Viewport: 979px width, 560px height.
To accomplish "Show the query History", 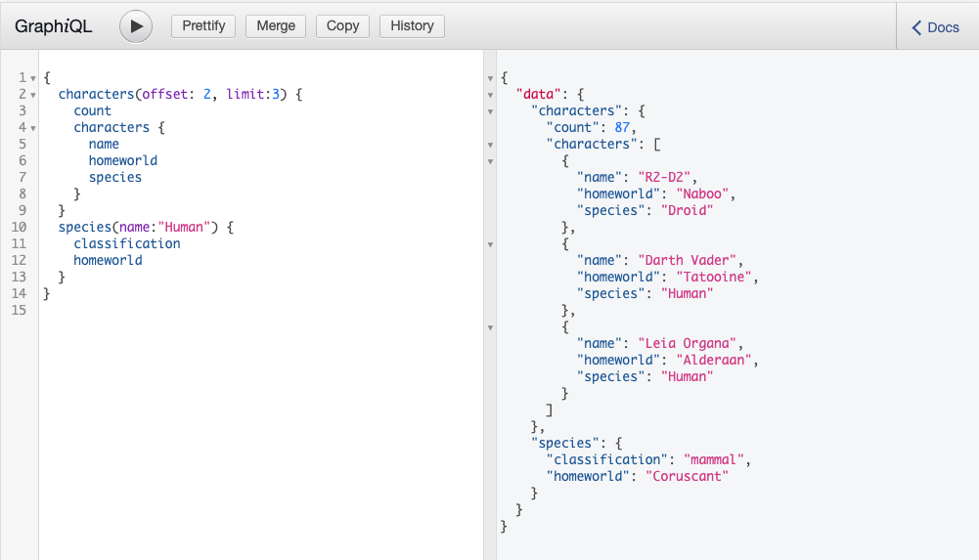I will pos(412,26).
